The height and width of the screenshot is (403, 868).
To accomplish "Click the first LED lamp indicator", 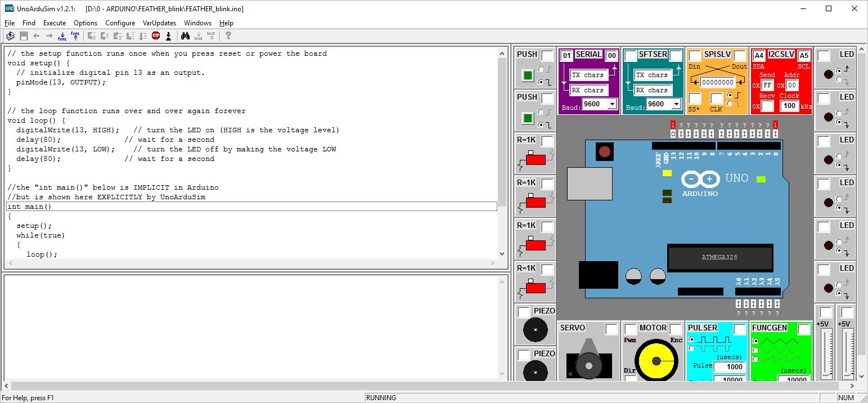I will pyautogui.click(x=828, y=74).
